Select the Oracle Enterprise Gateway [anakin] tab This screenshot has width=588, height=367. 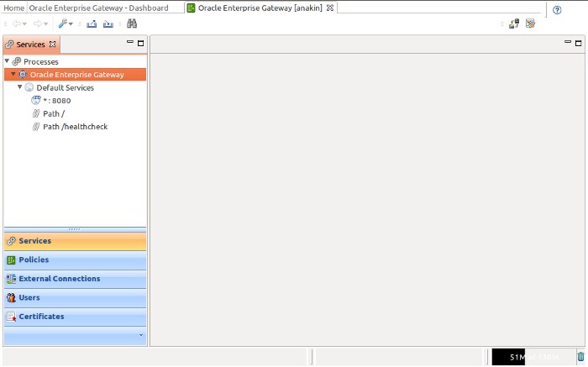point(260,8)
